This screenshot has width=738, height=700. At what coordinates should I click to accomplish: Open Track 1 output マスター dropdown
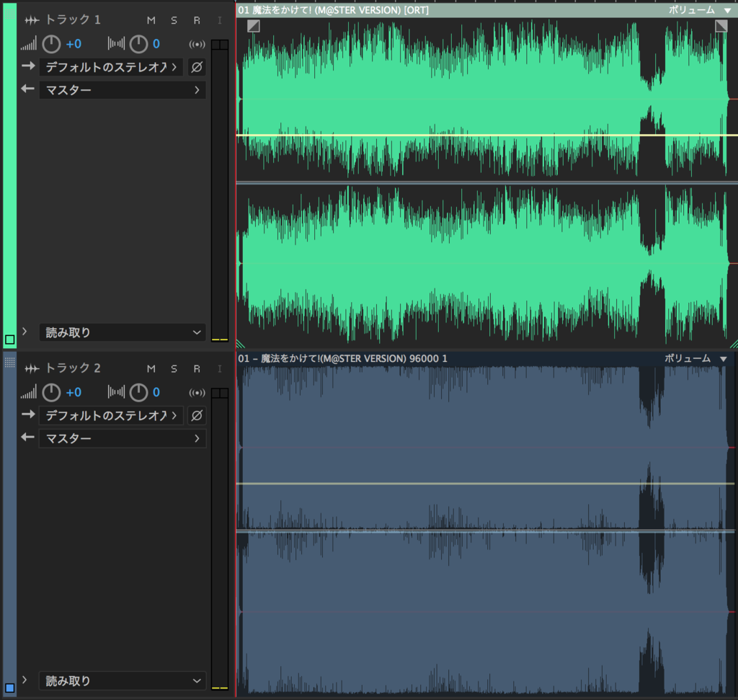[123, 90]
